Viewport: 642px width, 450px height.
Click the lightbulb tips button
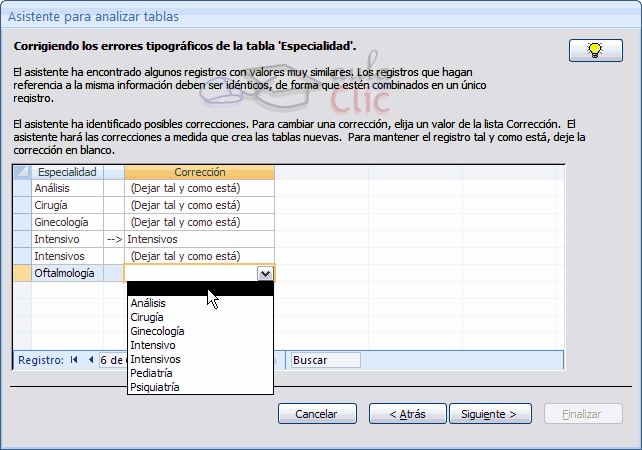(594, 50)
